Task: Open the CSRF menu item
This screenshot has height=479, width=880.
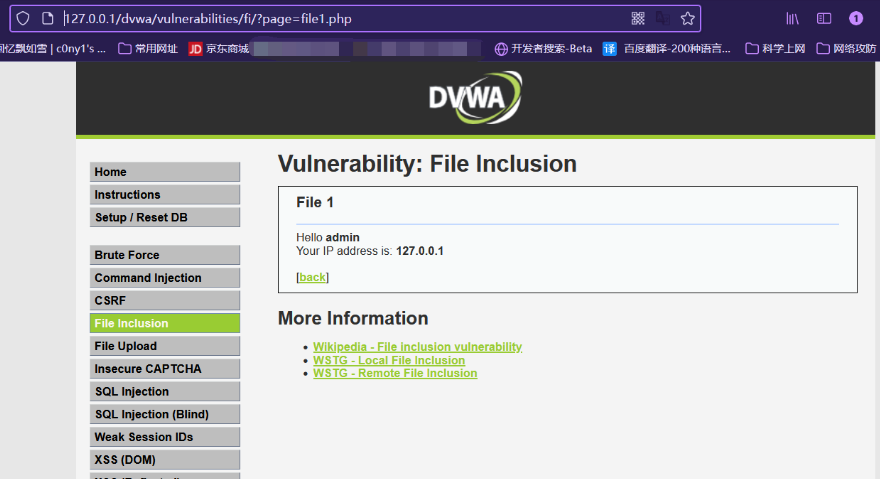Action: tap(165, 300)
